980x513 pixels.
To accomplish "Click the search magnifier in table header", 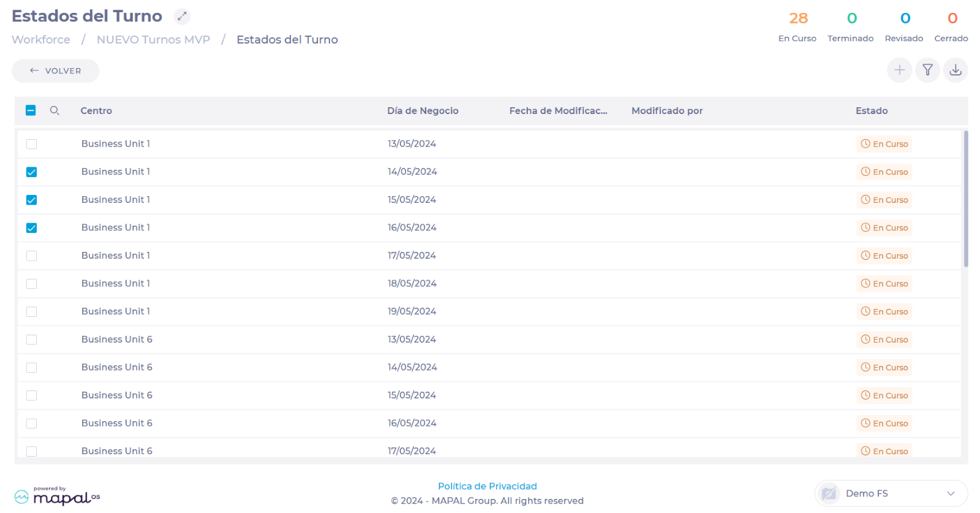I will click(x=55, y=111).
